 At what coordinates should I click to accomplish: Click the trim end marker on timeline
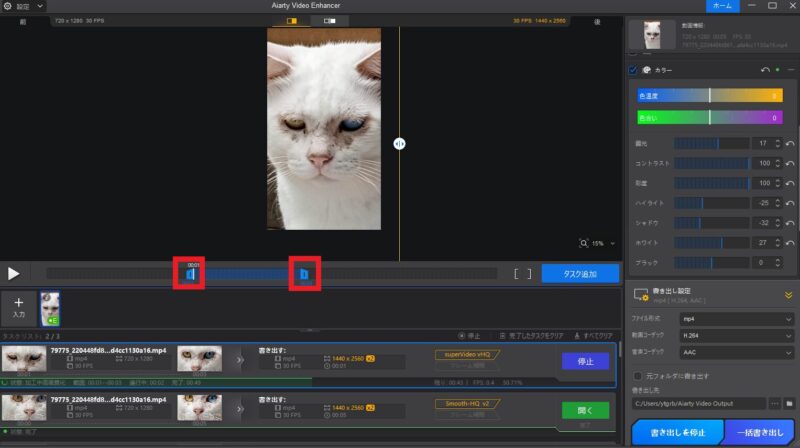coord(304,273)
